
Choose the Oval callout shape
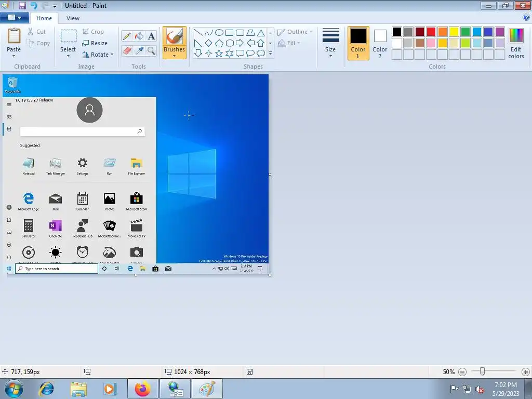click(x=250, y=54)
